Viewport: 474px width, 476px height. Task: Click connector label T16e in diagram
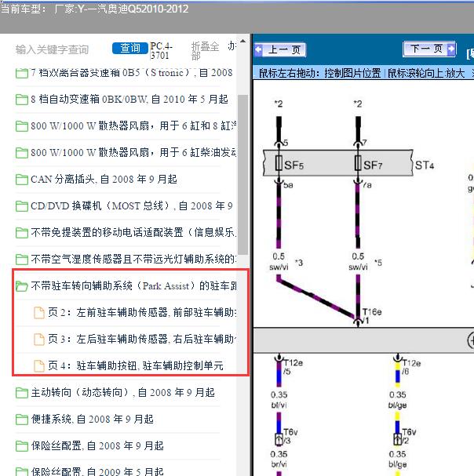click(372, 312)
